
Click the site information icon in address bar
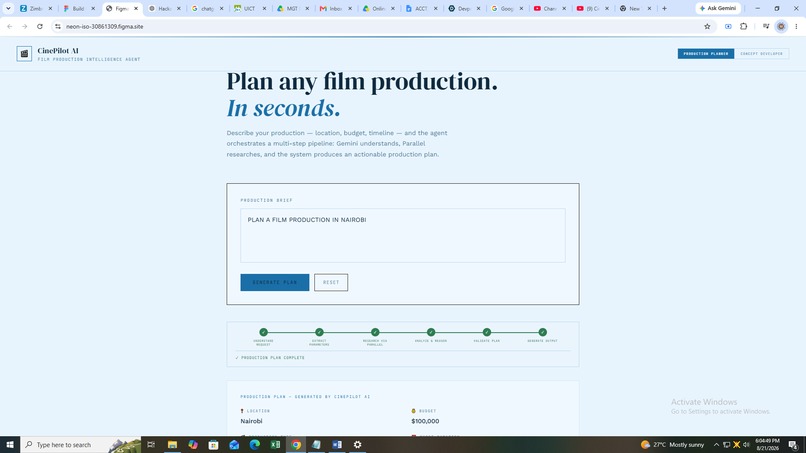coord(58,26)
